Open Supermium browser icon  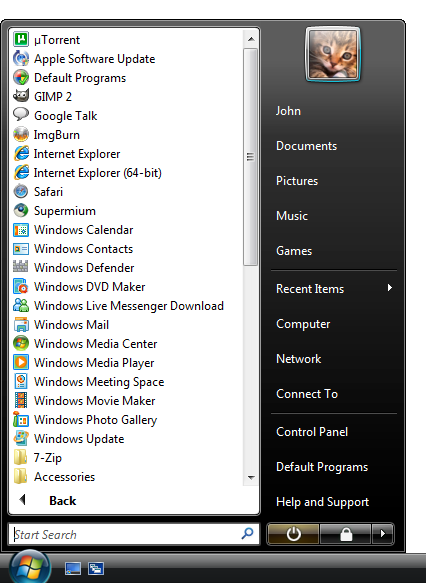[x=21, y=210]
